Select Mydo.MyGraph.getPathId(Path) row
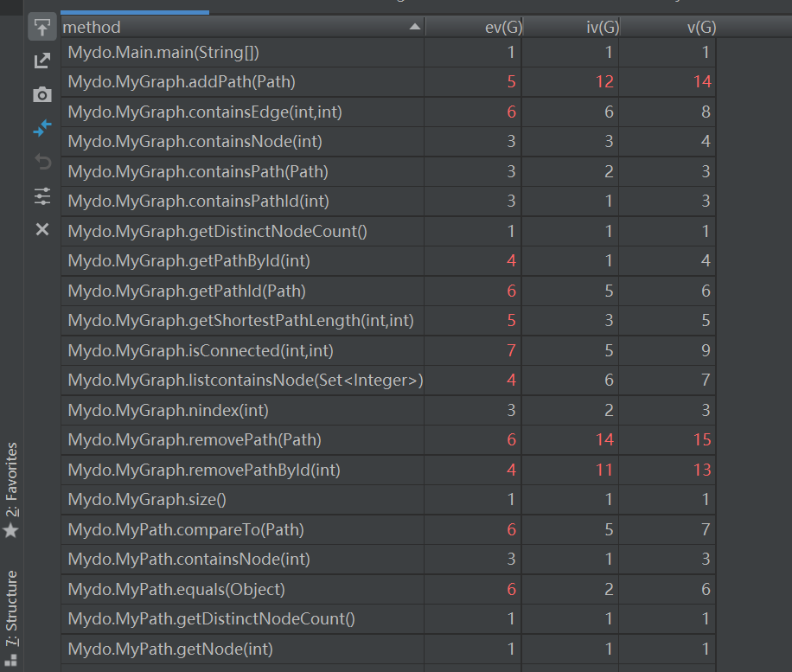The width and height of the screenshot is (792, 672). pos(388,291)
